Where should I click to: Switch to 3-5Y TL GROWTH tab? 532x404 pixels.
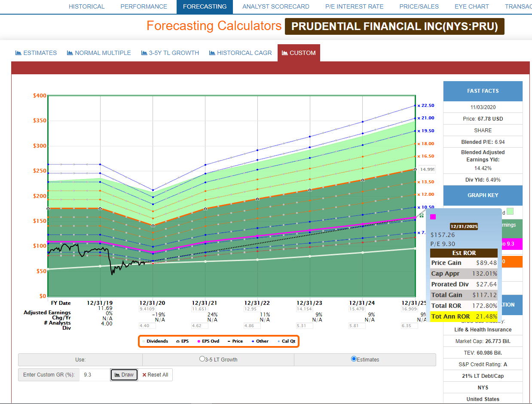click(170, 53)
